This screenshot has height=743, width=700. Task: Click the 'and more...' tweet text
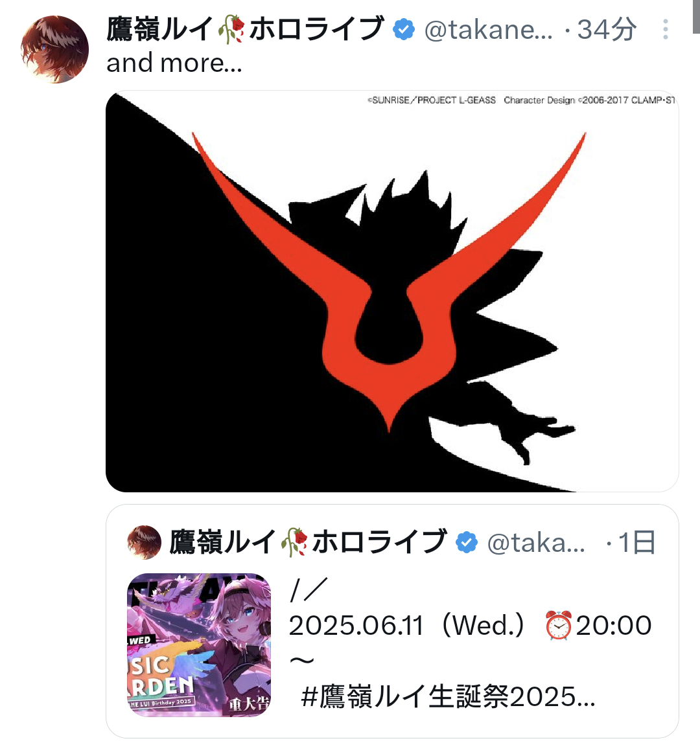(174, 63)
